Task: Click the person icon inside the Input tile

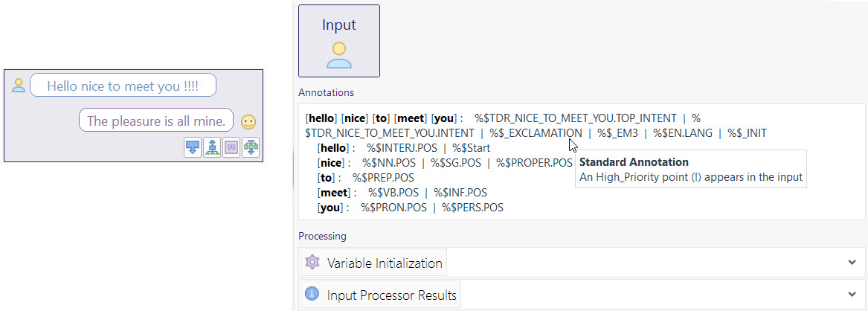Action: [338, 55]
